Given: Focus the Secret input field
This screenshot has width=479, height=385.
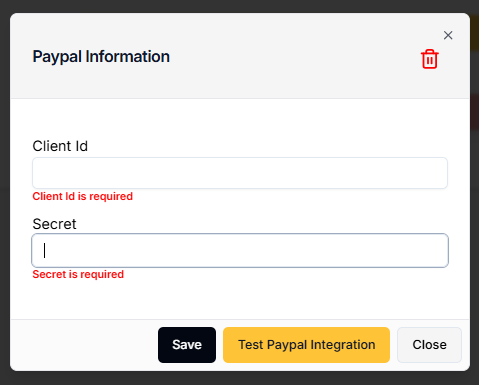Looking at the screenshot, I should (240, 251).
